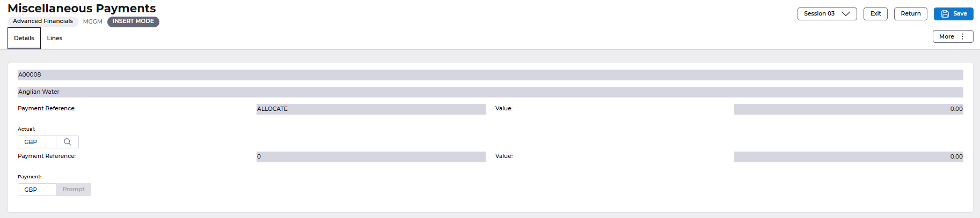Screen dimensions: 980x218
Task: Expand the Session 03 dropdown chevron
Action: tap(846, 14)
